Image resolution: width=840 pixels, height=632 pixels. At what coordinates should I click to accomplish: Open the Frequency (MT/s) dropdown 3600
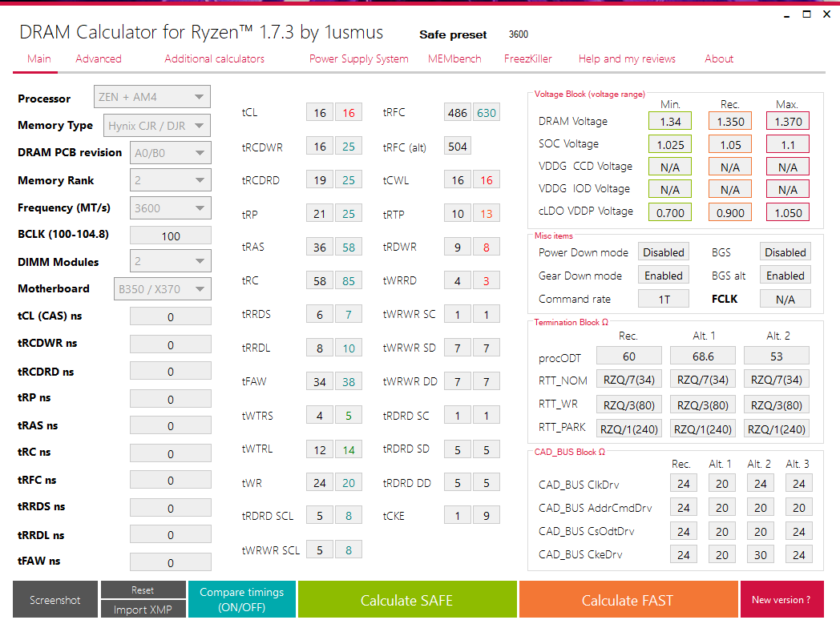point(171,208)
